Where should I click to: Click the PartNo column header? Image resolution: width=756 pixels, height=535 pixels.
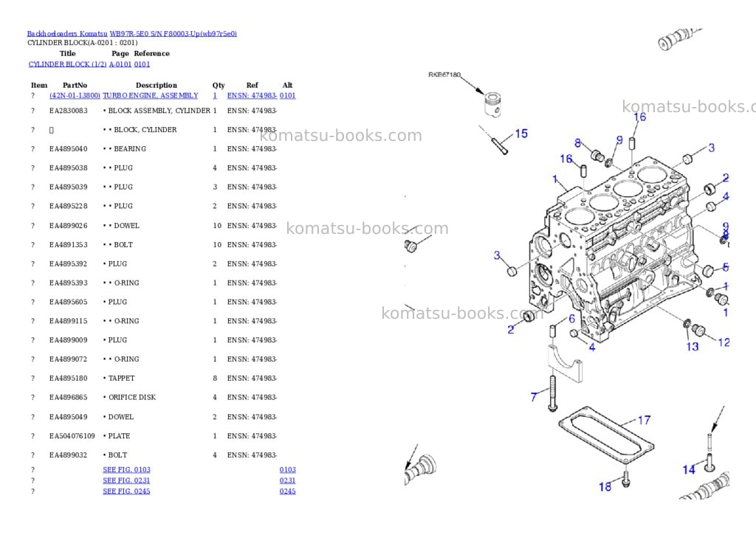[x=75, y=86]
